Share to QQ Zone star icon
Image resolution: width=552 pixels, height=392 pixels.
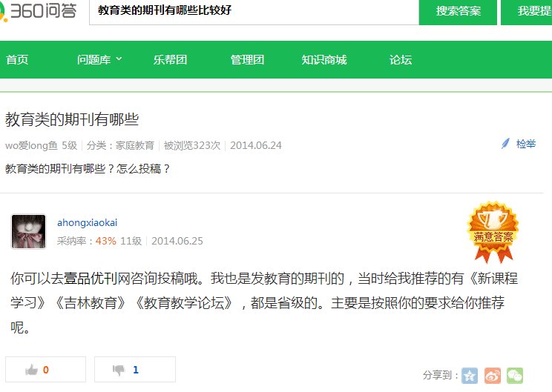coord(470,376)
